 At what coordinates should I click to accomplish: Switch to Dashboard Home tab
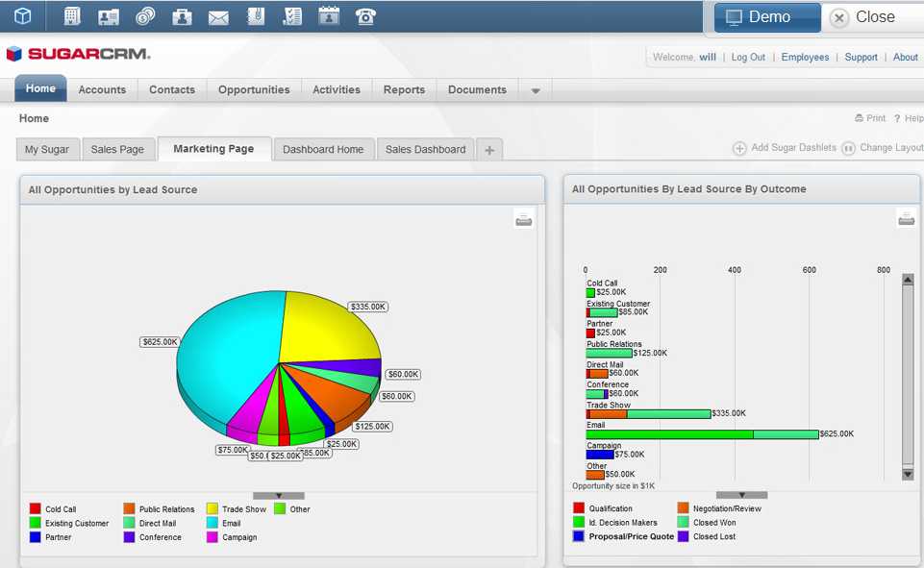[x=323, y=149]
